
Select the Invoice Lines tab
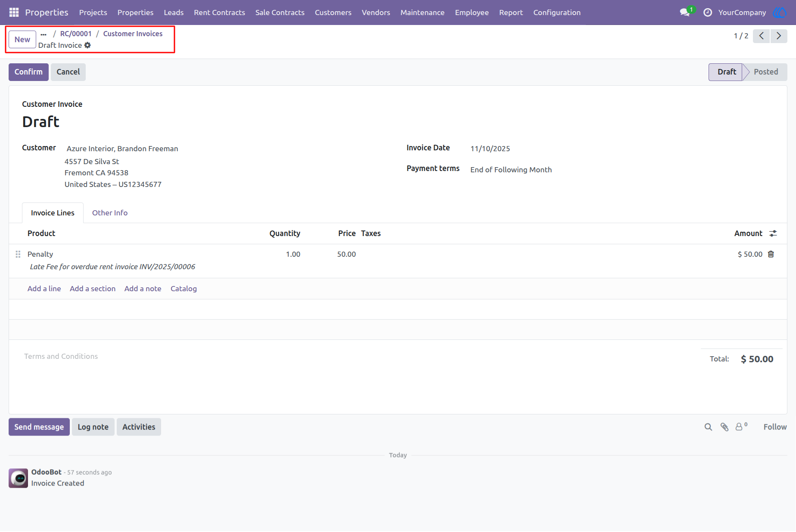click(x=53, y=213)
